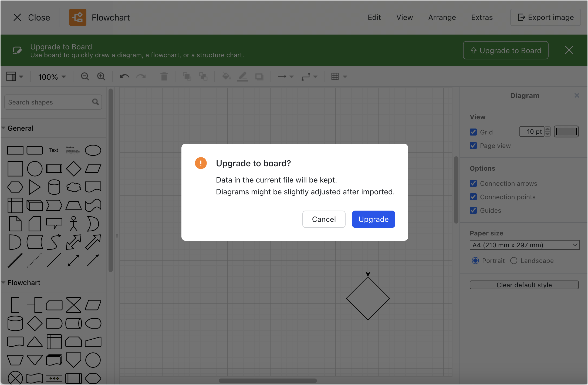Open the waypoints style dropdown

[309, 77]
